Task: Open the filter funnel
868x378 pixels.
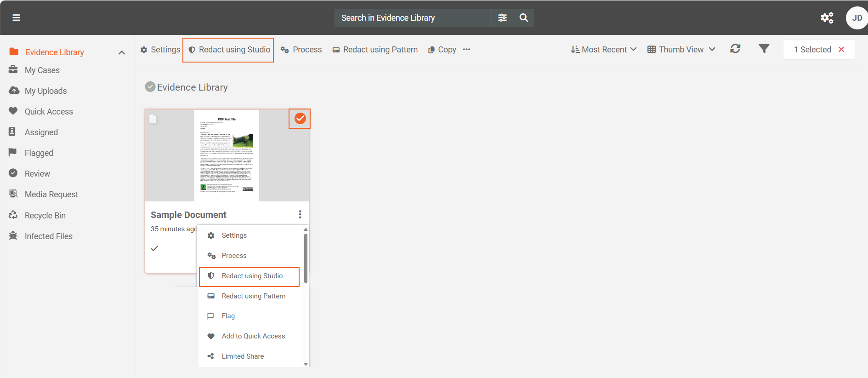Action: pos(764,49)
